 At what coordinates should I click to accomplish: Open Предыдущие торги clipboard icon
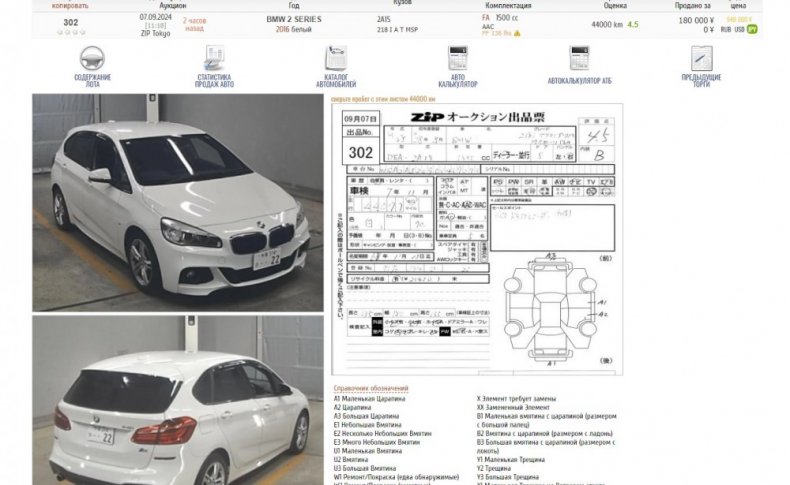coord(701,58)
